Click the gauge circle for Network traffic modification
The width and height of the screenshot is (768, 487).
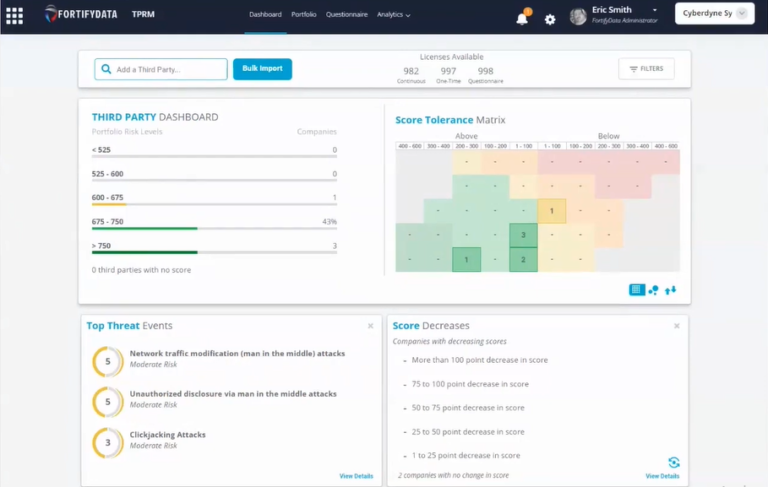coord(108,362)
